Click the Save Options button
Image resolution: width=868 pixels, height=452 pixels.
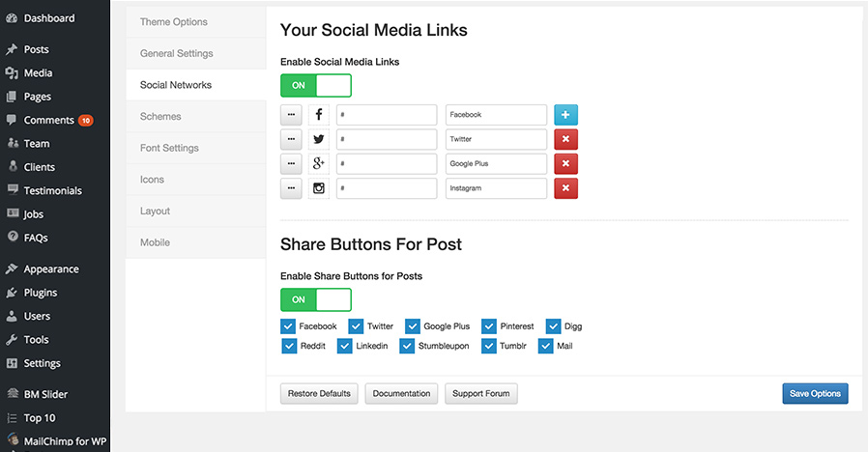[x=815, y=394]
